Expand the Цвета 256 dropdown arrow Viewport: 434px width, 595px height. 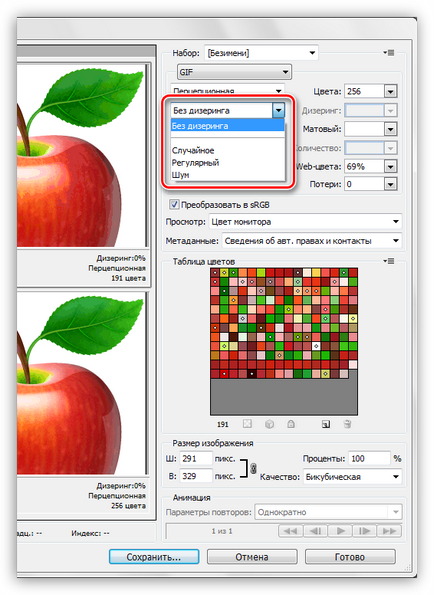pyautogui.click(x=390, y=91)
